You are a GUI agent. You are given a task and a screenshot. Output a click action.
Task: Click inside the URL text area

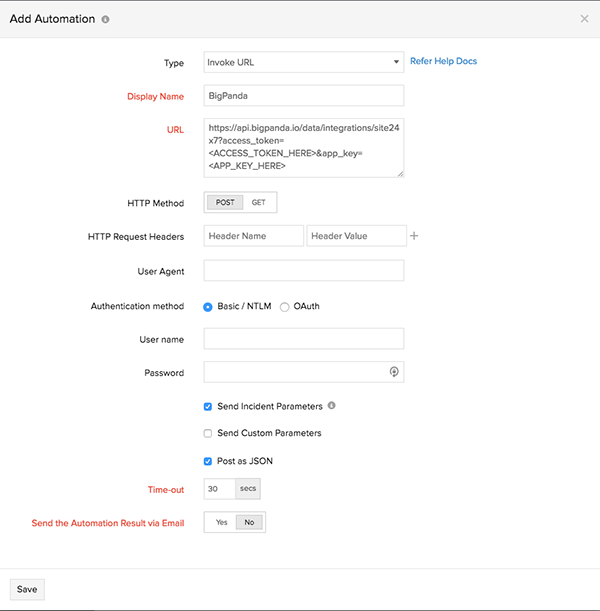click(x=304, y=148)
